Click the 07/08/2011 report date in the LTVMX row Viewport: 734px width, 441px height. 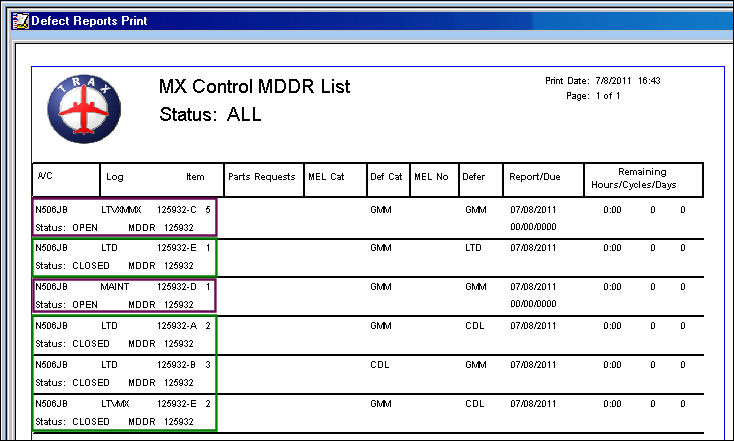tap(533, 404)
